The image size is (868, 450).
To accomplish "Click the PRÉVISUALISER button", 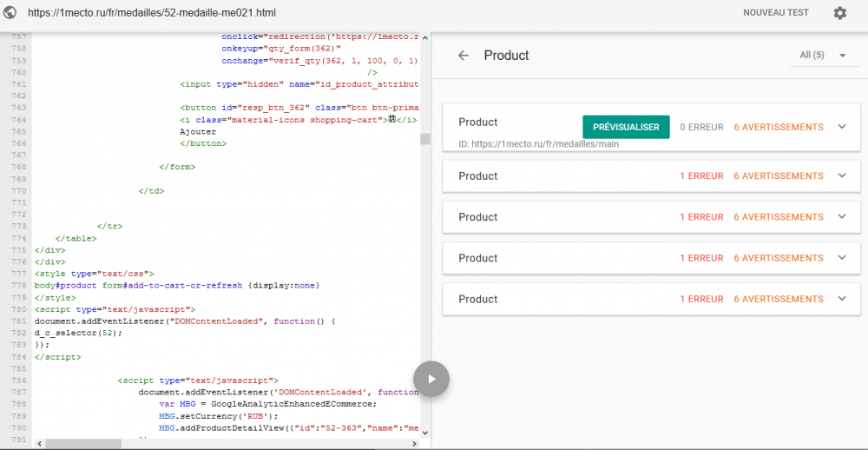I will tap(626, 127).
